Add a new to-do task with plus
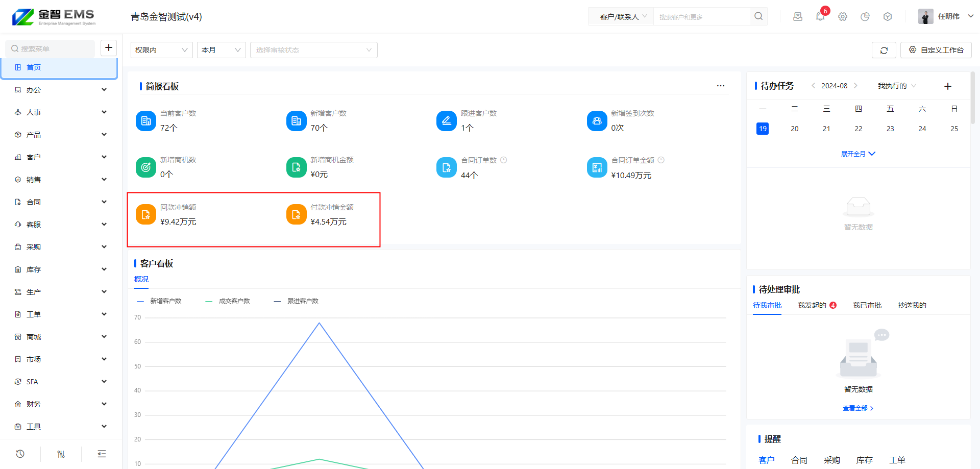The height and width of the screenshot is (469, 980). 948,86
